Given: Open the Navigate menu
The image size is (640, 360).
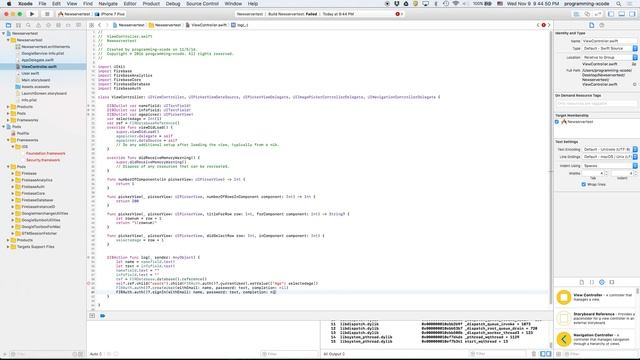Looking at the screenshot, I should point(108,4).
